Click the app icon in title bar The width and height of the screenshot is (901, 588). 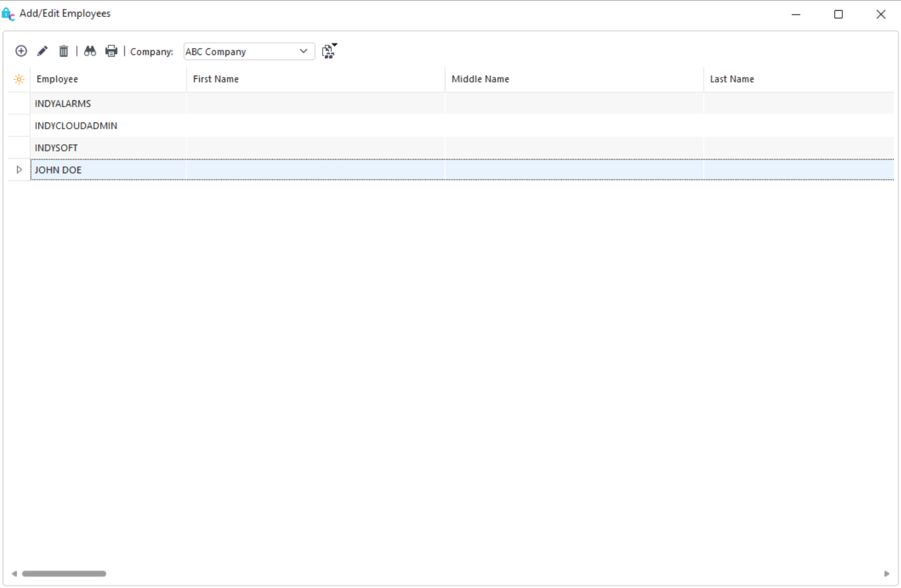[8, 14]
